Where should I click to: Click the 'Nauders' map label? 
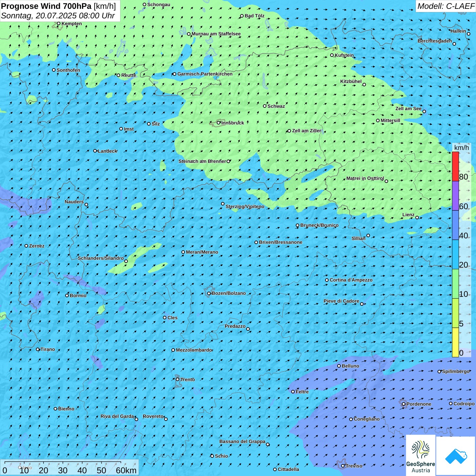74,202
